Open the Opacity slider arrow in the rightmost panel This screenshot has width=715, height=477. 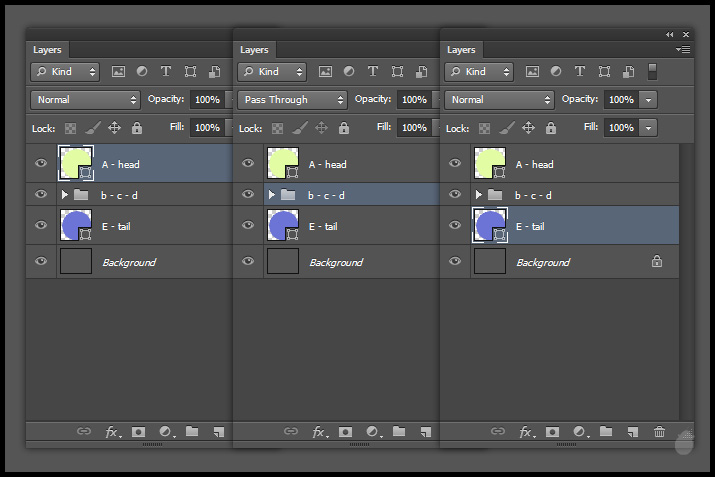point(649,100)
